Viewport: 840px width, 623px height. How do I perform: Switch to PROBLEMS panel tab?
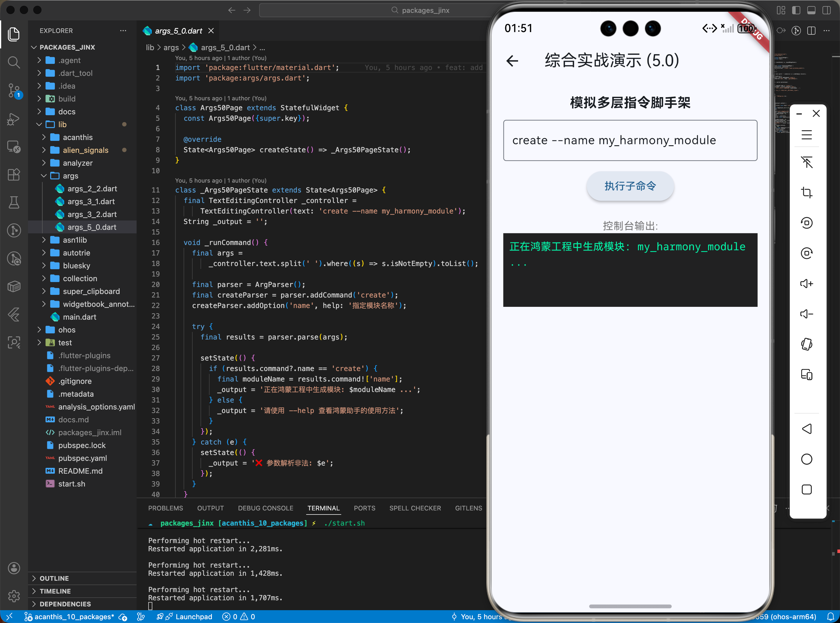coord(165,508)
